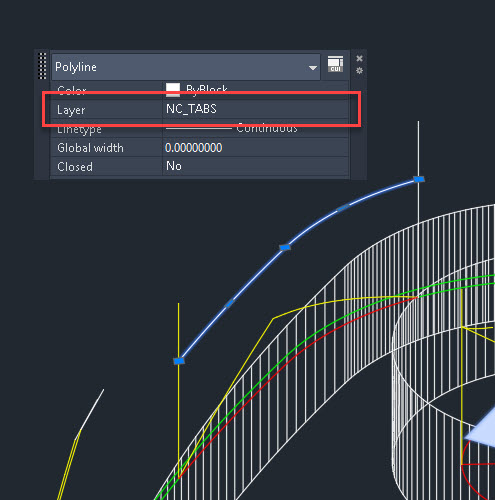Image resolution: width=495 pixels, height=500 pixels.
Task: Close the Quick Properties panel
Action: click(359, 59)
